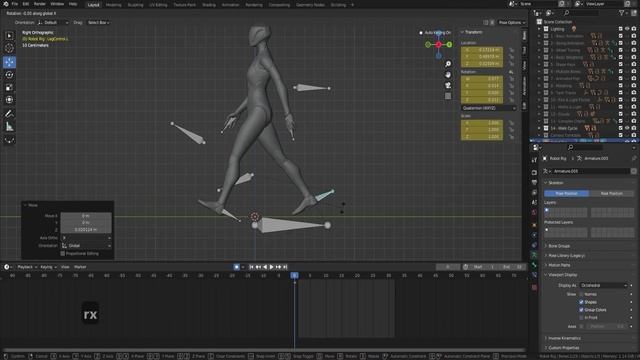Activate the Transform tool
Viewport: 640px width, 360px height.
coord(9,100)
